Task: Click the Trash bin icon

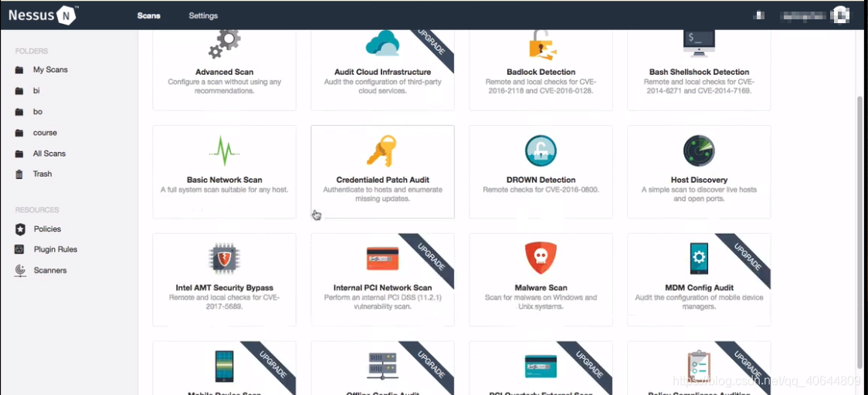Action: pos(20,174)
